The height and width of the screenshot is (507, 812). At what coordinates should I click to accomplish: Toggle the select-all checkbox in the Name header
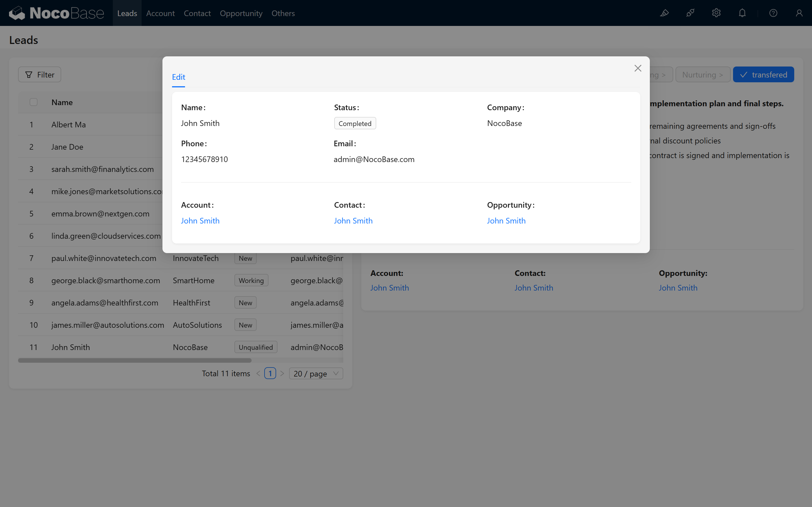[34, 102]
